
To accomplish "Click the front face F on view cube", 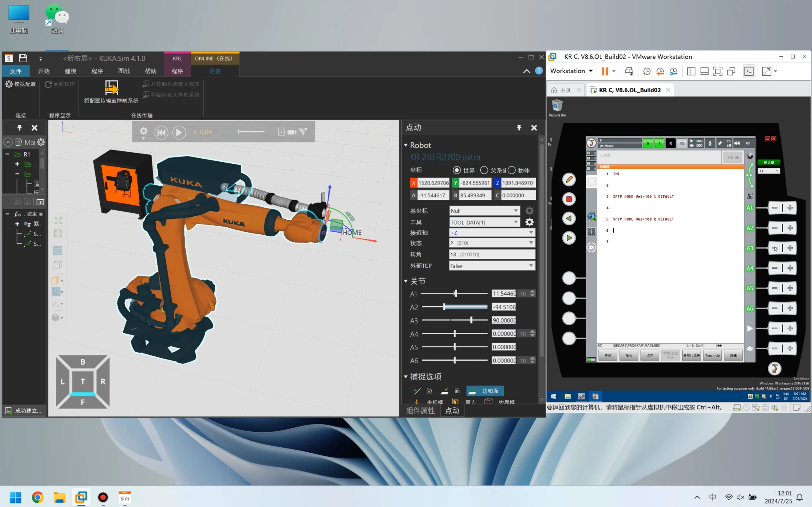I will point(83,402).
